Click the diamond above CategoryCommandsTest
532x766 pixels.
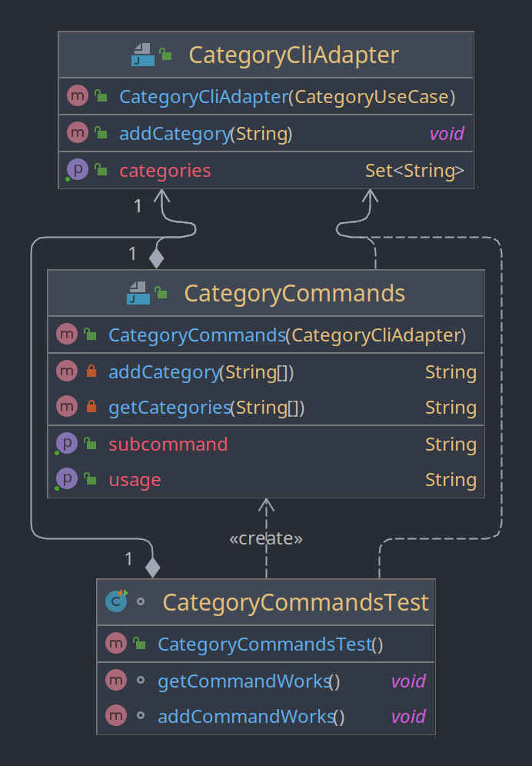point(153,567)
